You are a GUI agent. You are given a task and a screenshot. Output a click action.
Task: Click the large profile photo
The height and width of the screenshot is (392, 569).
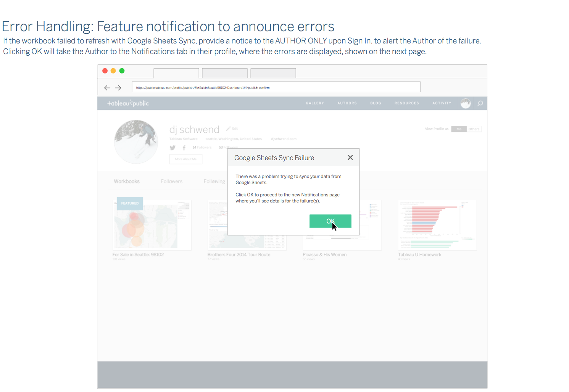pos(136,142)
